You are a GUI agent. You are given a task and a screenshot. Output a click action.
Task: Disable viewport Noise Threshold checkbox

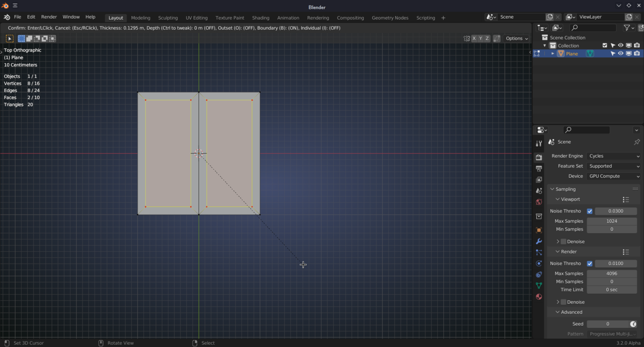click(590, 211)
